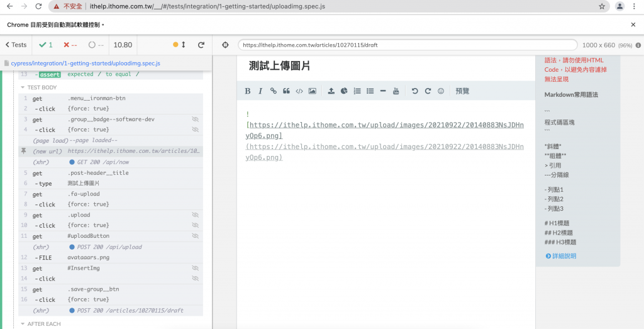Viewport: 644px width, 329px height.
Task: Select the get .menu__ironman-btn command
Action: [111, 98]
